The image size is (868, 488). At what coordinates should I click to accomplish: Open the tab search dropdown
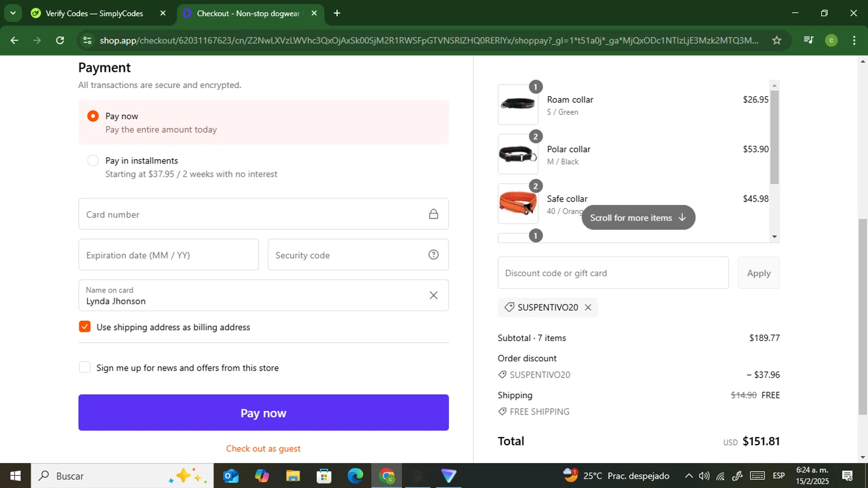click(x=13, y=13)
